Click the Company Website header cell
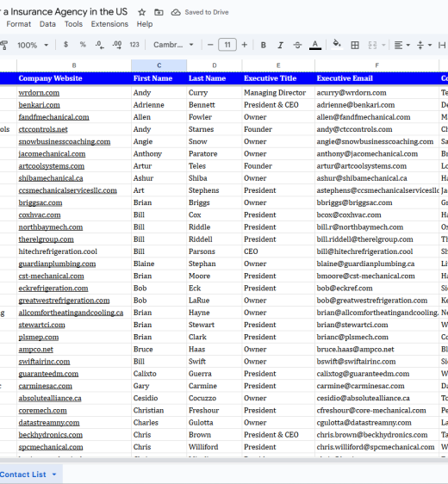The height and width of the screenshot is (484, 448). pyautogui.click(x=74, y=78)
